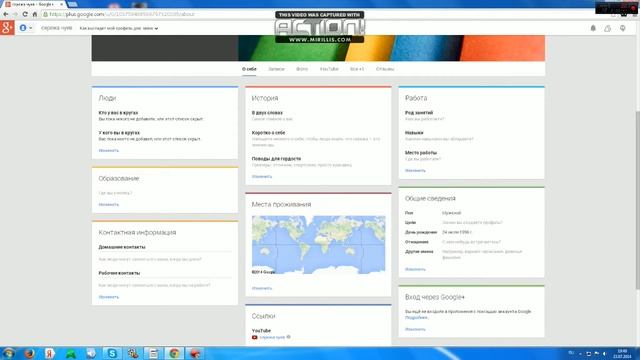This screenshot has height=360, width=640.
Task: Click the volume icon in system tray
Action: tap(604, 354)
